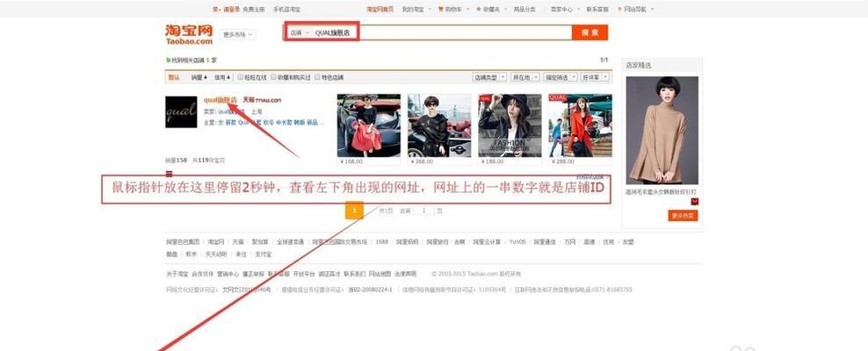Image resolution: width=868 pixels, height=351 pixels.
Task: Click the search text field with QUAL旗舰店
Action: click(x=442, y=32)
